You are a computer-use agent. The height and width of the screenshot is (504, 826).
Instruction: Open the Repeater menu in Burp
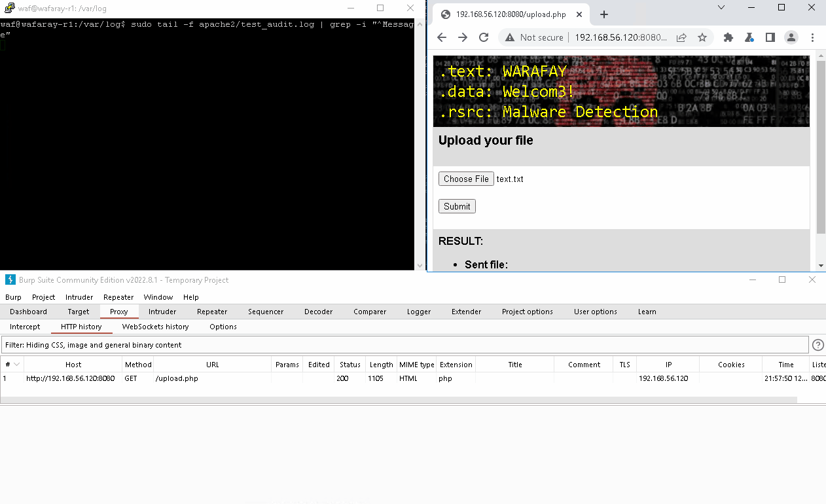118,297
